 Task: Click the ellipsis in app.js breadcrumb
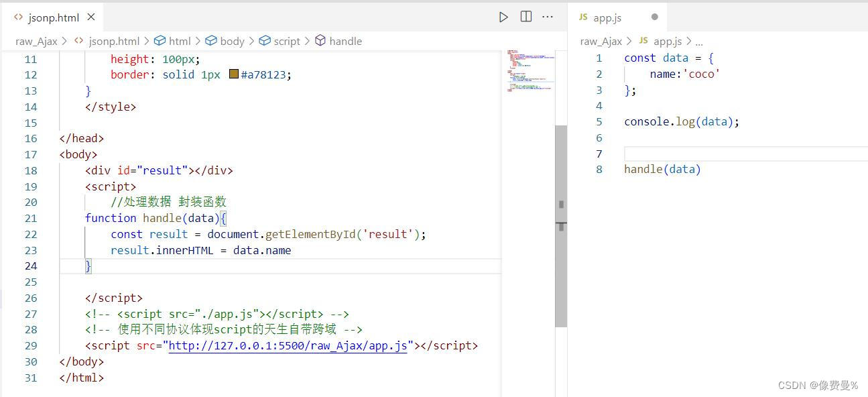point(699,42)
